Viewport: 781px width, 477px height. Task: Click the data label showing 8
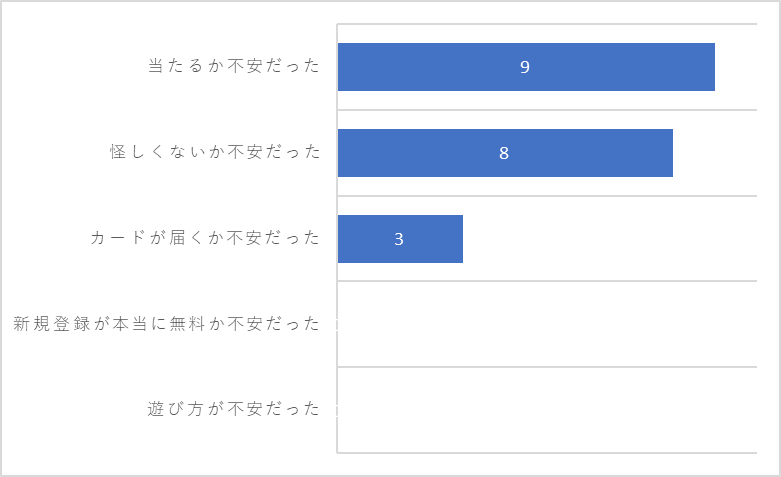tap(504, 153)
